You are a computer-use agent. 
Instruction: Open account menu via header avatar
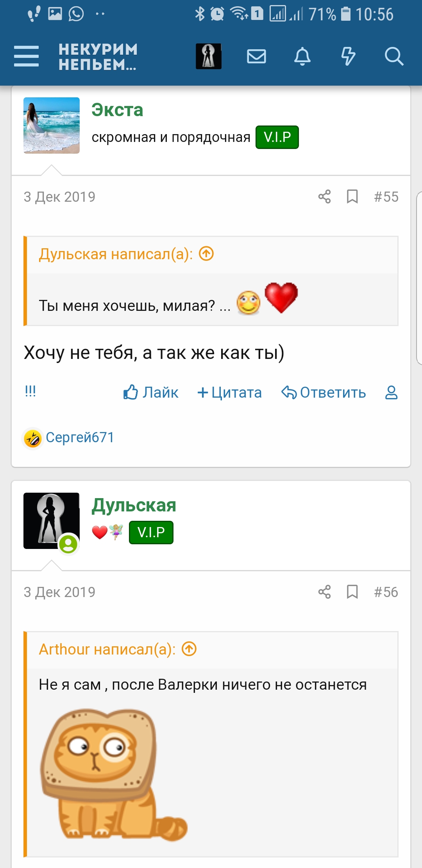(209, 56)
